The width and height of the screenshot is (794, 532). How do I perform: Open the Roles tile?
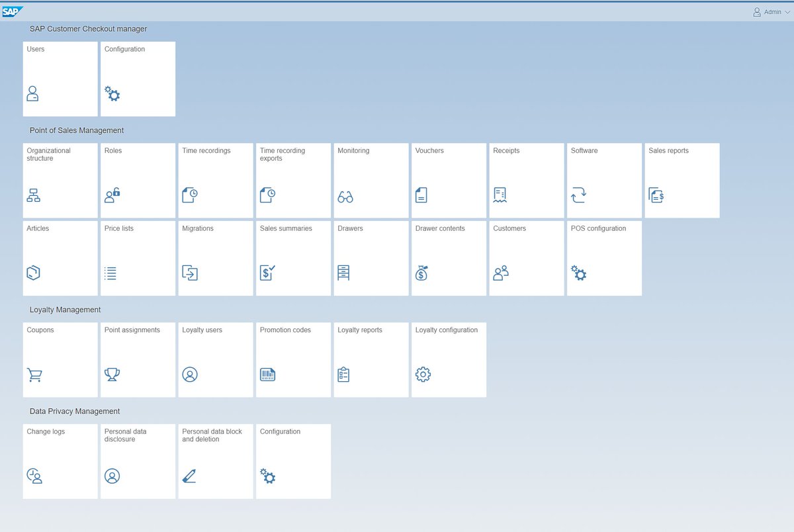point(138,181)
